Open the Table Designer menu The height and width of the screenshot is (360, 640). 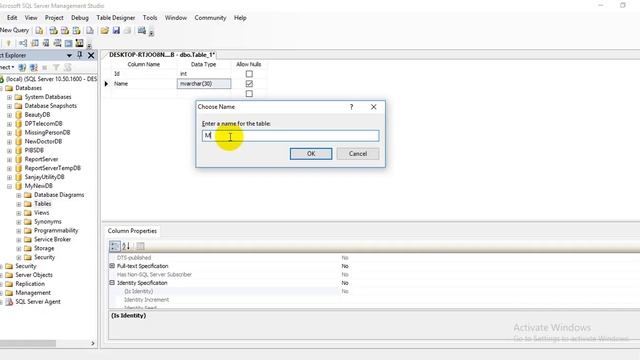click(x=116, y=18)
